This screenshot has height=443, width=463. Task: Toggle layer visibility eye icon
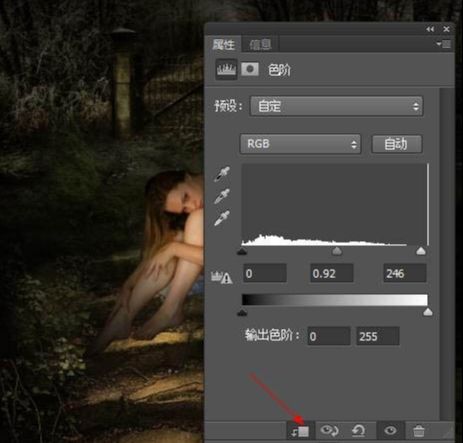[390, 430]
